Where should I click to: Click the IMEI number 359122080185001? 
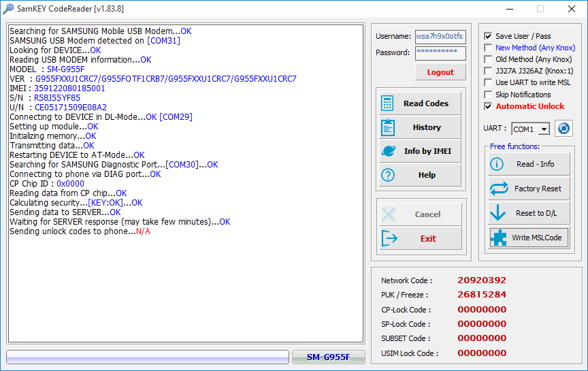[69, 88]
